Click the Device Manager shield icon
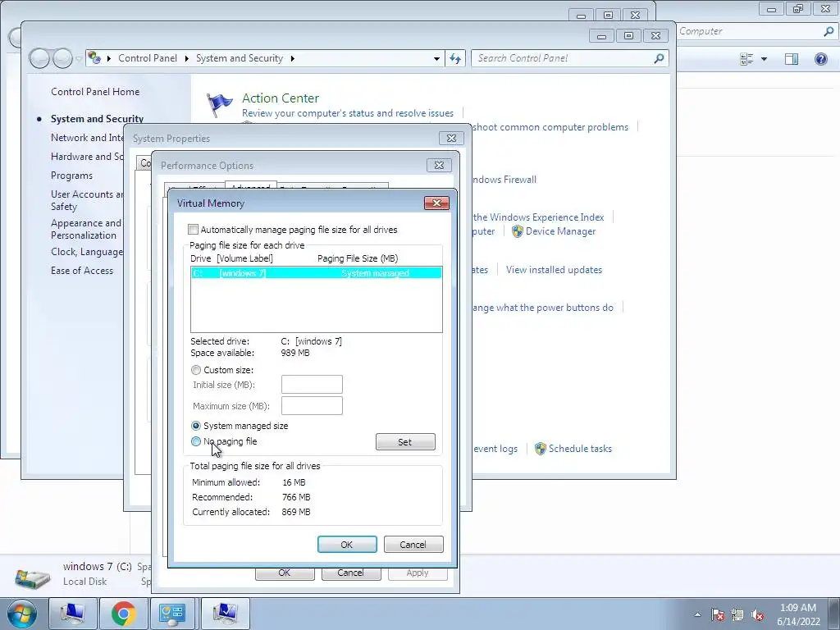 [x=517, y=231]
